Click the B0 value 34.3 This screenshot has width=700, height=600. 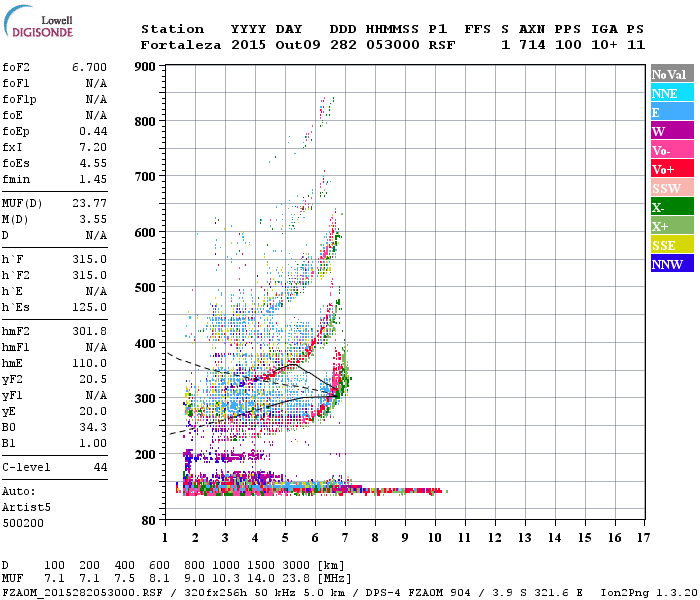tap(93, 428)
